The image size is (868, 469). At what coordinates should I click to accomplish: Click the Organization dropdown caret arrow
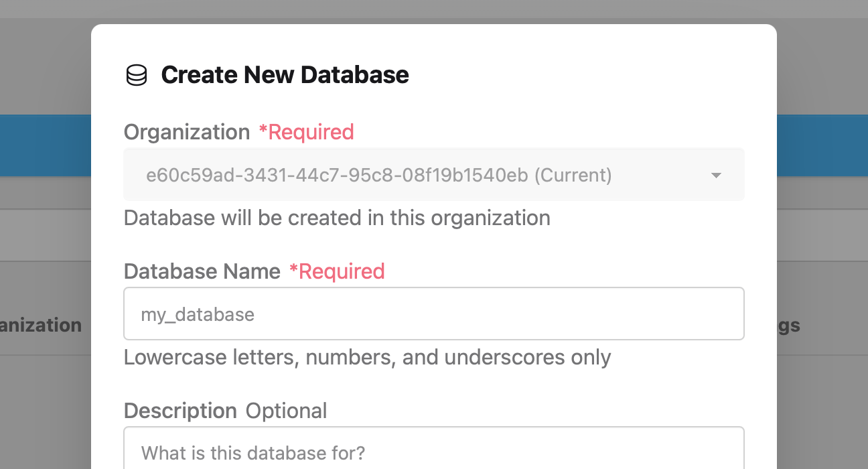tap(716, 176)
